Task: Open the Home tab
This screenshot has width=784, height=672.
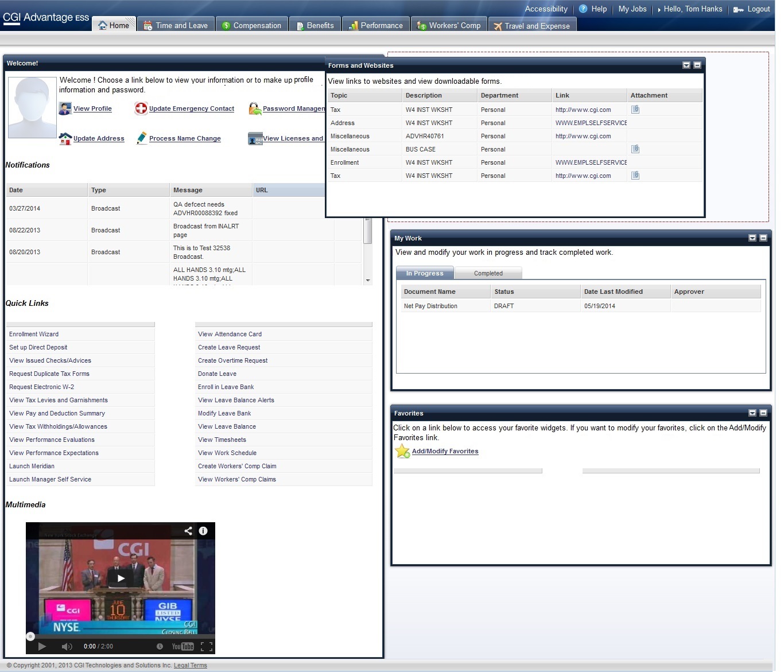Action: (x=114, y=25)
